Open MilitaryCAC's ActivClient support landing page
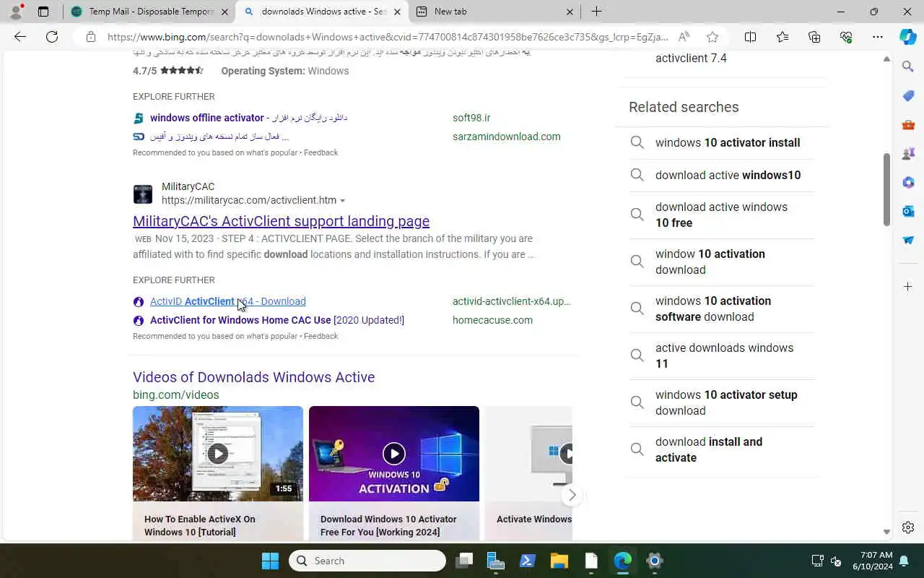This screenshot has width=924, height=578. coord(281,221)
